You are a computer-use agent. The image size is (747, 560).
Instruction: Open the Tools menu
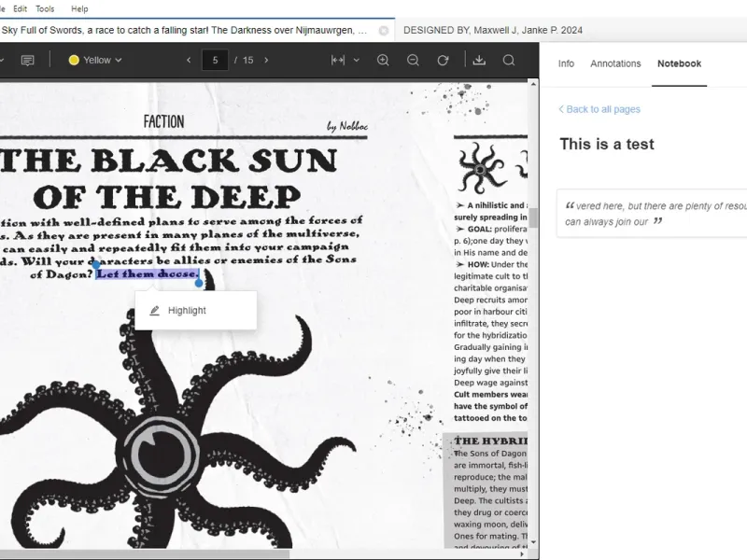tap(45, 8)
